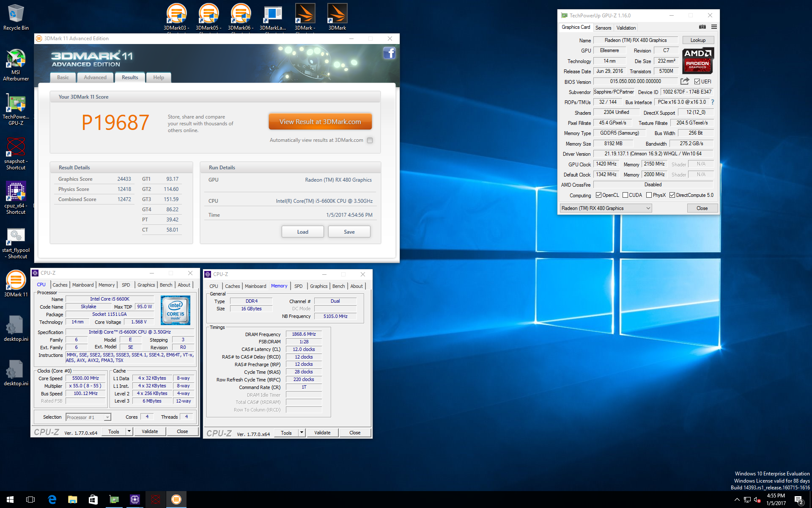Click the Tools button in left CPU-Z window

click(x=114, y=431)
